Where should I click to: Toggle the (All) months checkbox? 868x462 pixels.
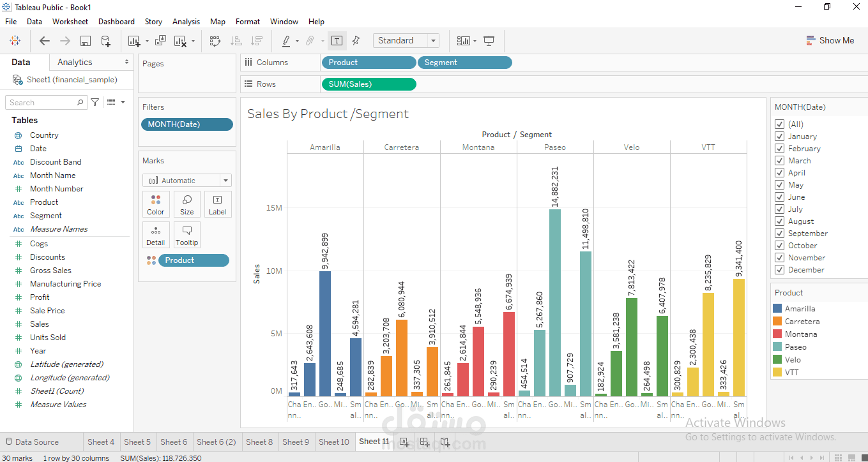point(779,124)
